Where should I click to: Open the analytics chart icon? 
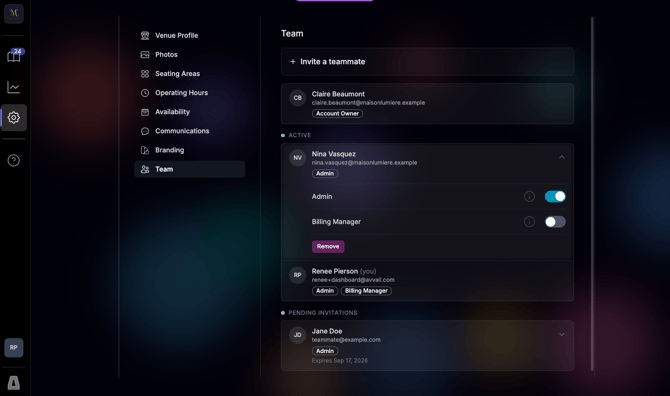point(14,87)
